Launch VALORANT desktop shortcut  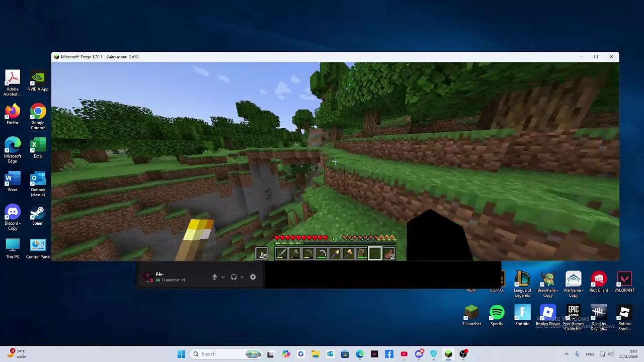[624, 282]
